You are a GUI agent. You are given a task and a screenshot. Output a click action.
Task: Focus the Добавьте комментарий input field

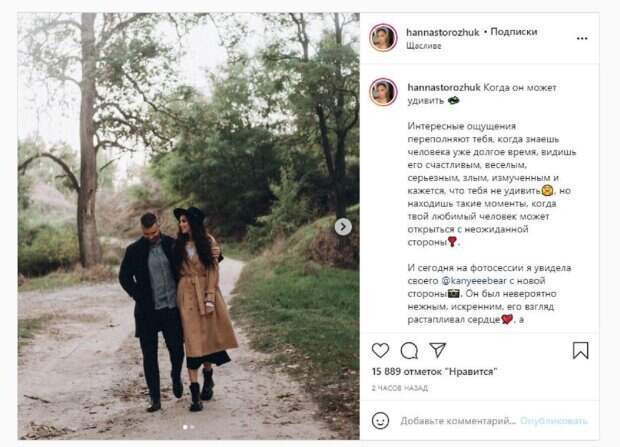[458, 421]
